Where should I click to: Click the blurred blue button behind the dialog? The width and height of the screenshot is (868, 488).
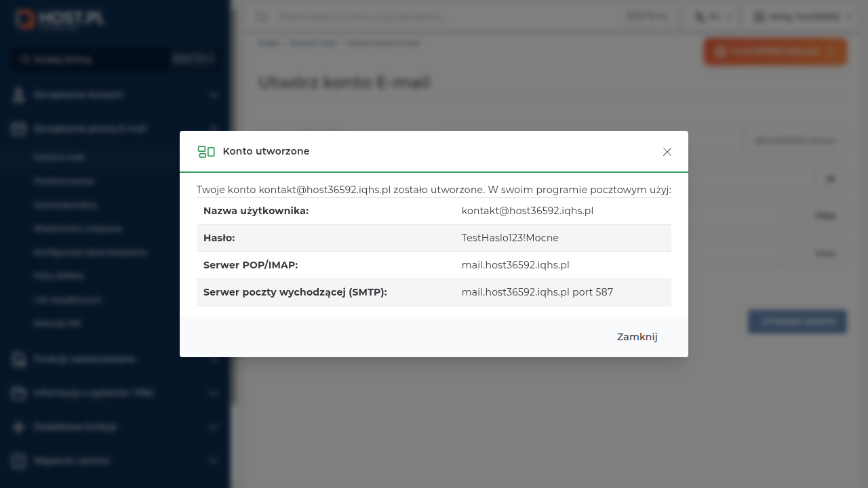tap(797, 322)
